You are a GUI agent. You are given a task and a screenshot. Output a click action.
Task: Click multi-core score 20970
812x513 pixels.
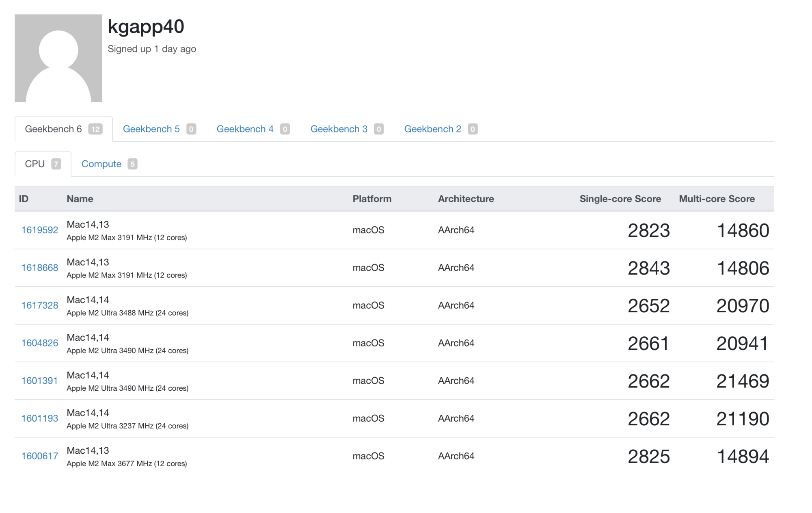coord(743,306)
